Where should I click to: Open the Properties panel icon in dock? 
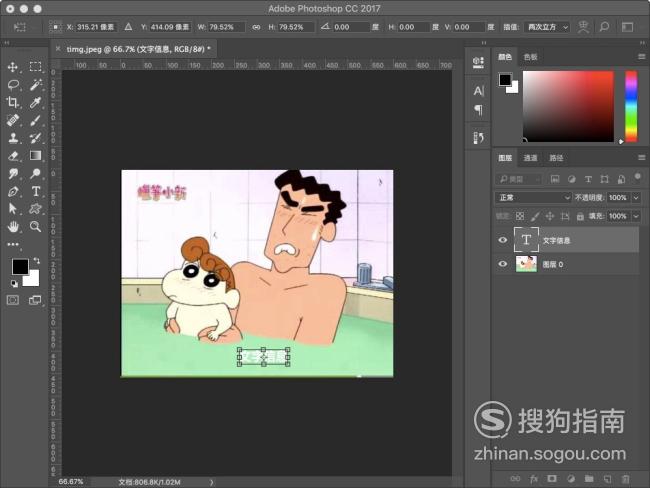tap(478, 63)
